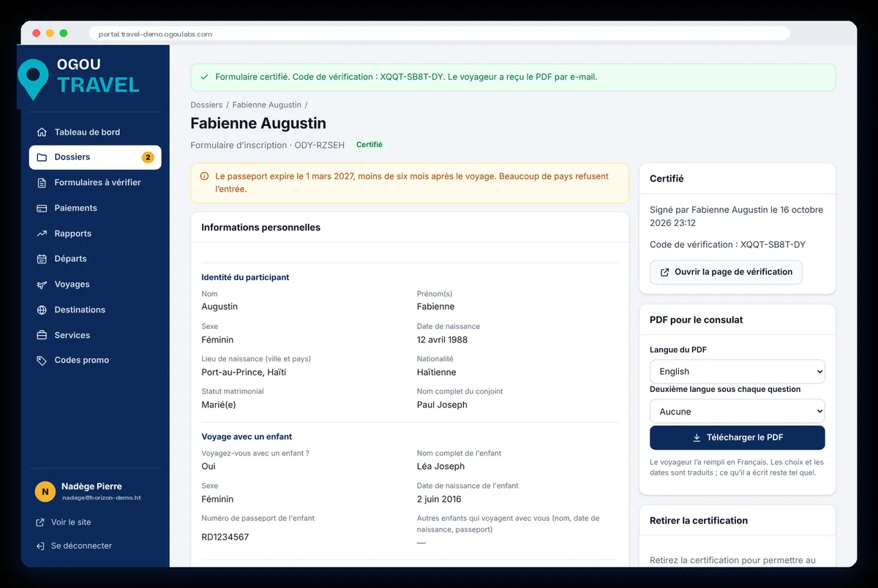The height and width of the screenshot is (588, 878).
Task: Click the child birth date 2 juin 2016
Action: 438,499
